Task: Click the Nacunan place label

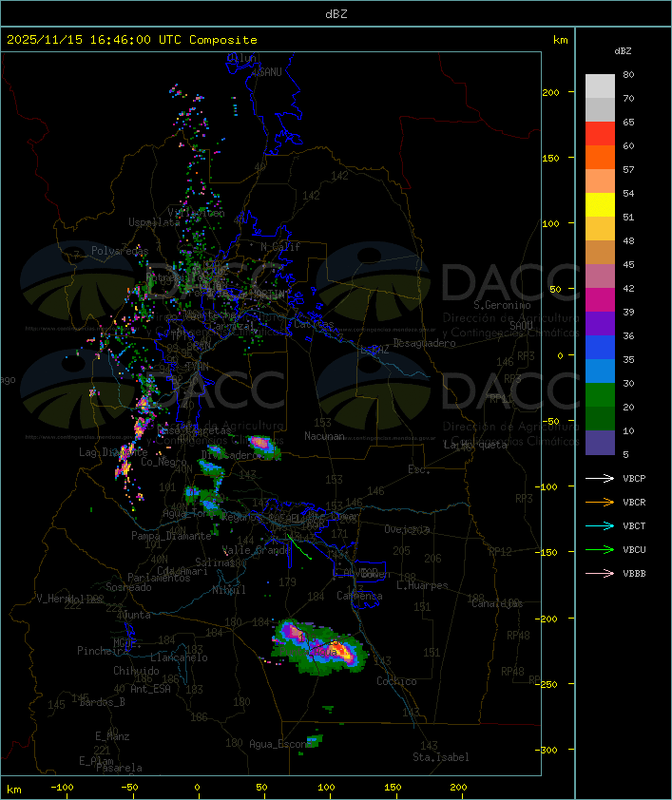Action: pyautogui.click(x=324, y=436)
